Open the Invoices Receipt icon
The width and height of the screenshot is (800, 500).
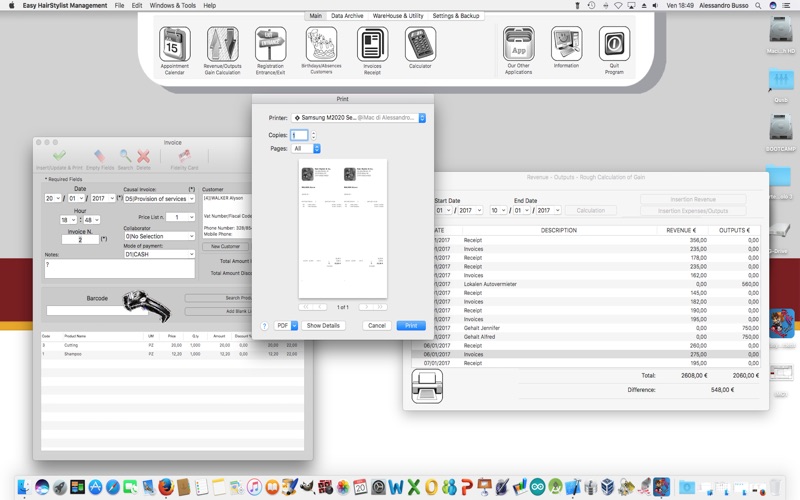point(372,44)
